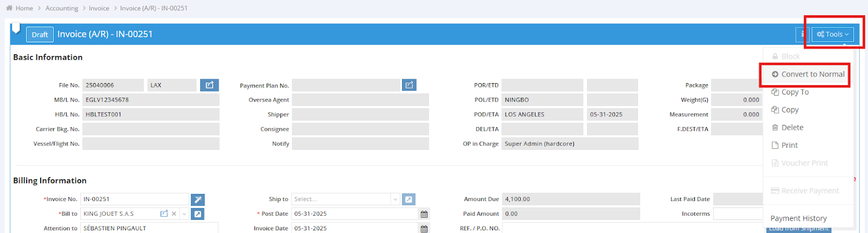The width and height of the screenshot is (868, 233).
Task: Select Delete from the Tools menu
Action: pos(792,128)
